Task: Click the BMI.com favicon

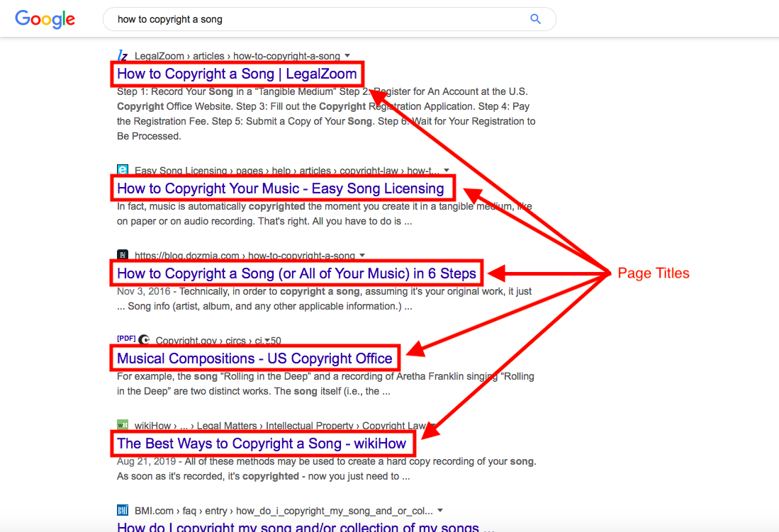Action: [x=122, y=510]
